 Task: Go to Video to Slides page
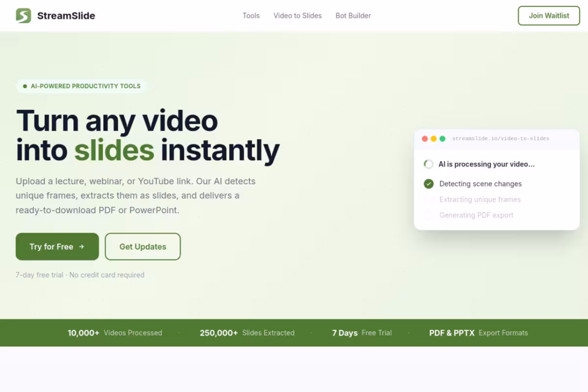297,16
